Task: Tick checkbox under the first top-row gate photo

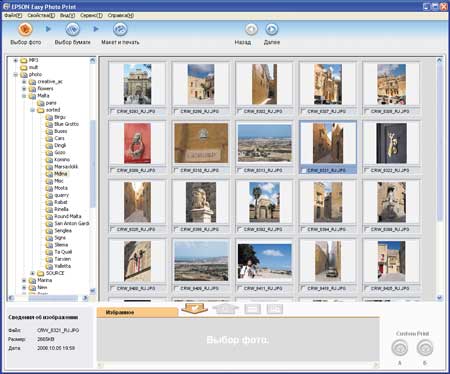Action: click(113, 111)
